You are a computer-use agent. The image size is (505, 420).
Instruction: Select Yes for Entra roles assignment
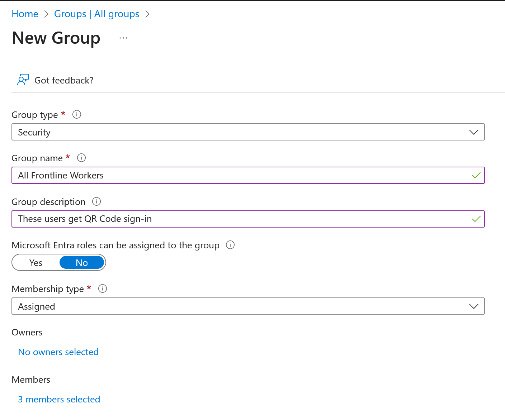coord(36,263)
